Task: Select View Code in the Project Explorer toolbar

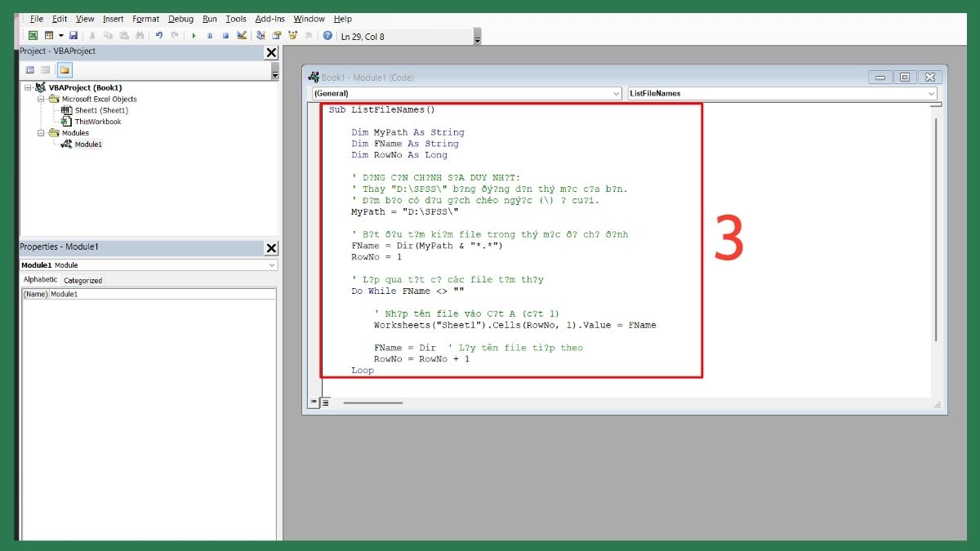Action: click(x=30, y=69)
